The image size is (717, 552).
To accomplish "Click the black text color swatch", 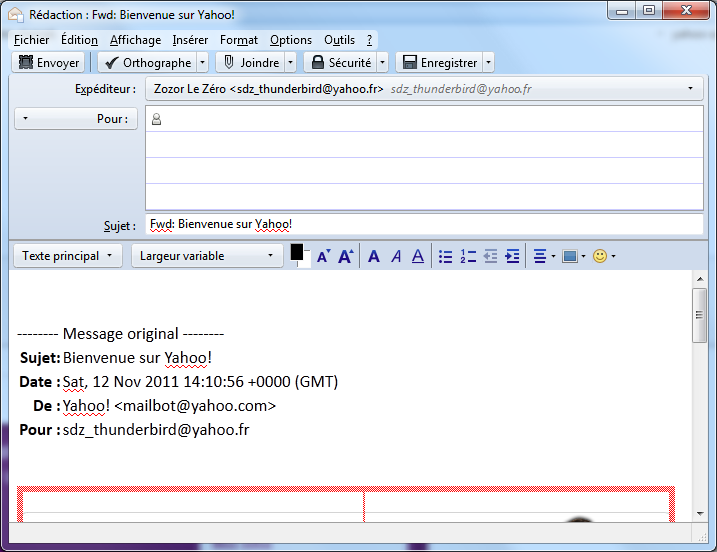I will [296, 253].
